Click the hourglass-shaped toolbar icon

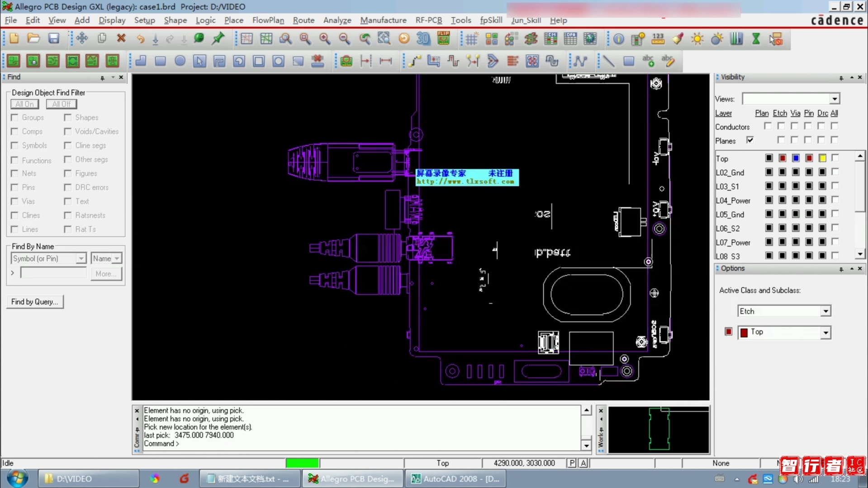pos(756,39)
